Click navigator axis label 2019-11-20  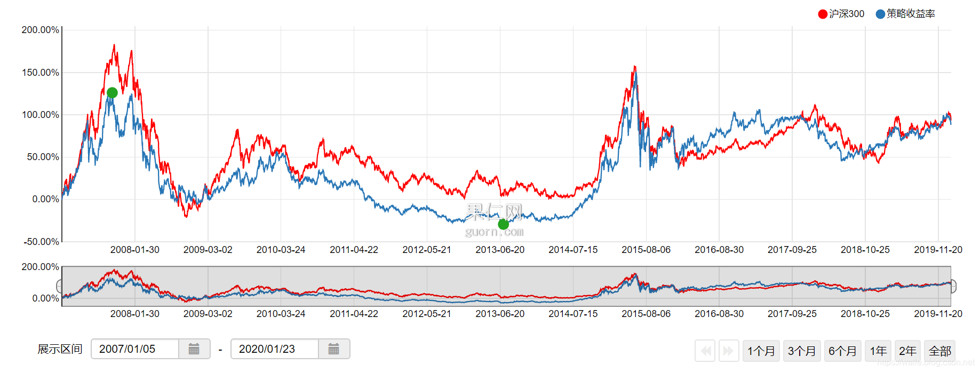tap(938, 314)
